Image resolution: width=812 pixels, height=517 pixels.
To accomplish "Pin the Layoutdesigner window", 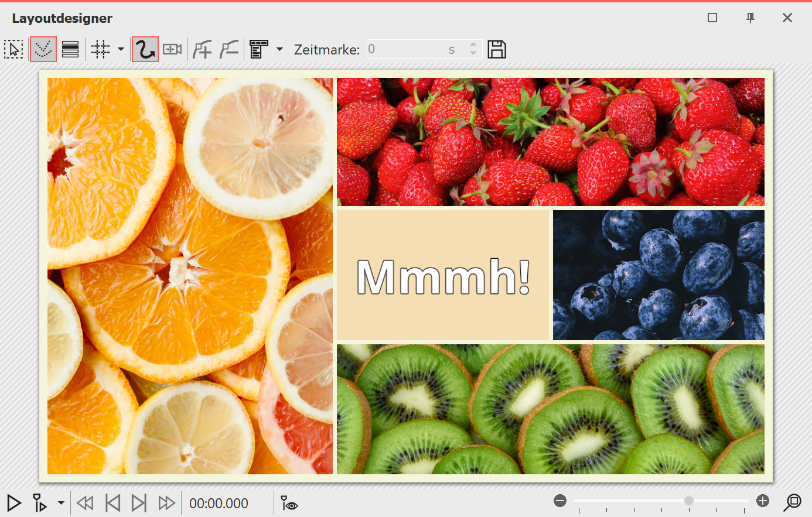I will (x=750, y=18).
